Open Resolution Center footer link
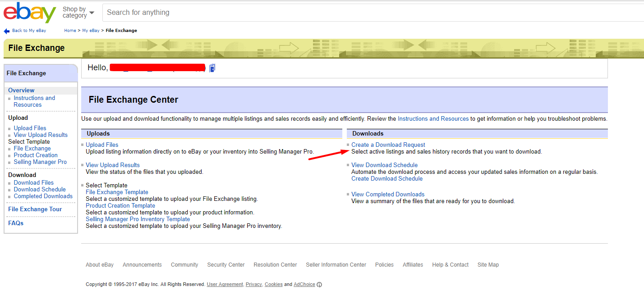Image resolution: width=644 pixels, height=304 pixels. [275, 265]
